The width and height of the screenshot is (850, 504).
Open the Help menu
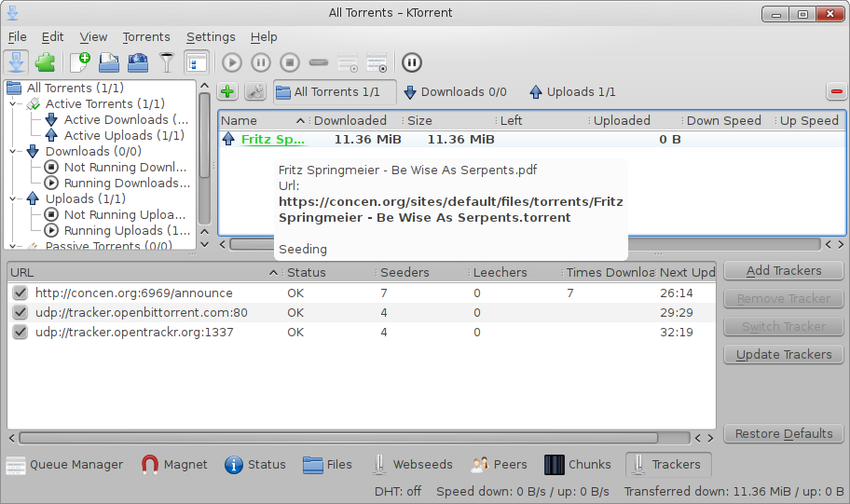pos(264,37)
